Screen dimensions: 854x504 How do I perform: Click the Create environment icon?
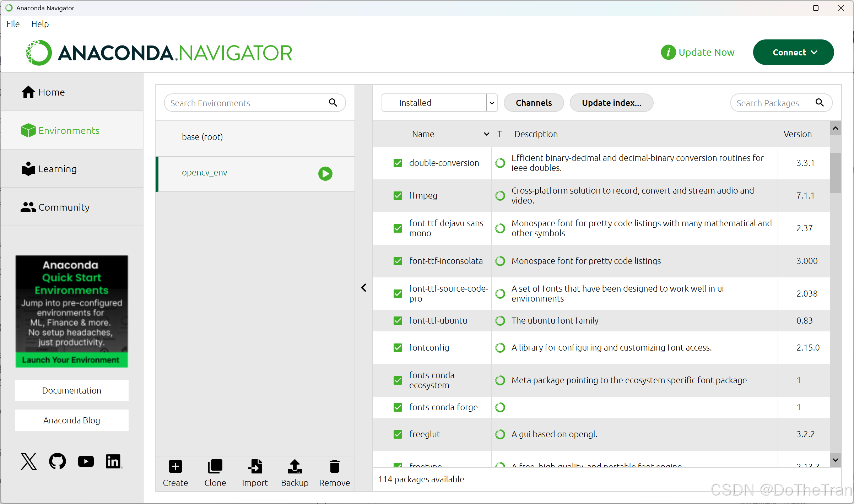tap(175, 467)
